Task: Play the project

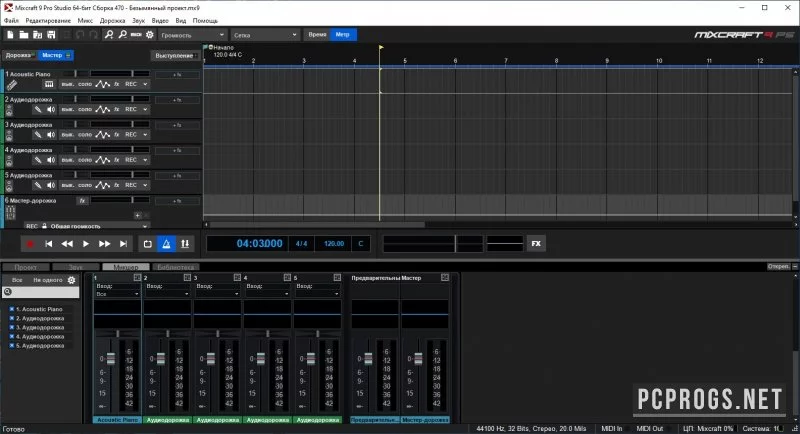Action: (86, 244)
